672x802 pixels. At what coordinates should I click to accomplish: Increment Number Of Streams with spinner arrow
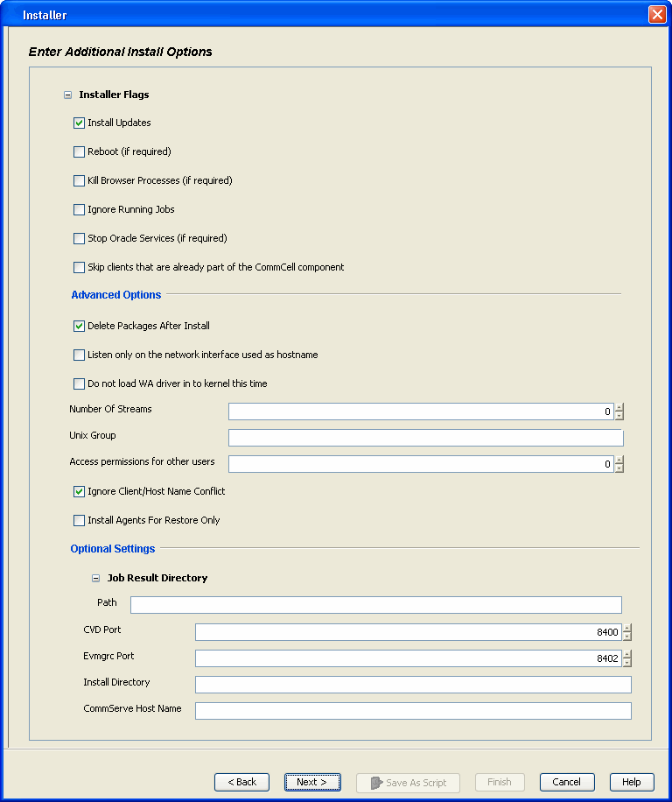(619, 407)
